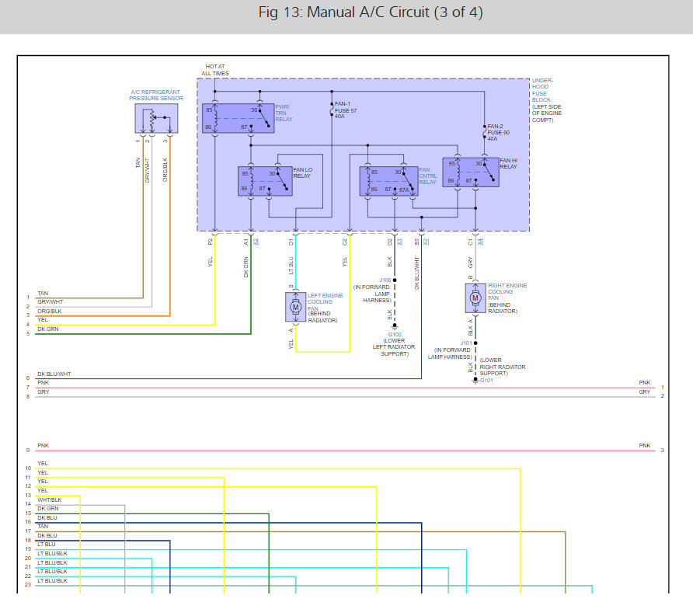Viewport: 693px width, 616px height.
Task: Click the right engine cooling fan motor symbol
Action: [x=475, y=298]
